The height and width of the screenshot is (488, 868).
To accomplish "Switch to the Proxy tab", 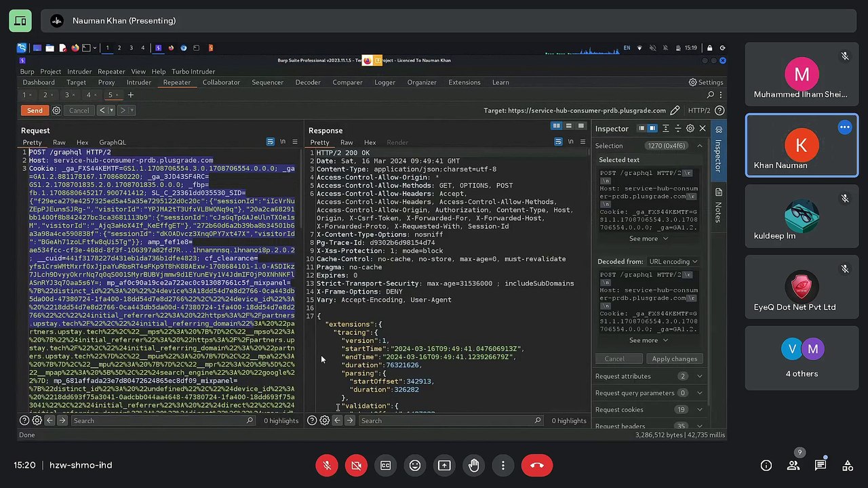I will coord(106,82).
